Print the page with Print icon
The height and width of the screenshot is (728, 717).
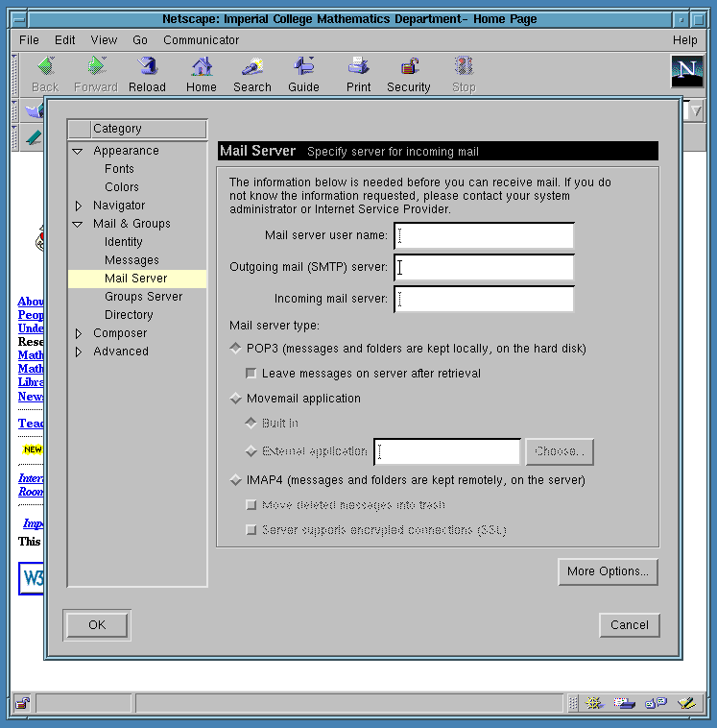[358, 66]
